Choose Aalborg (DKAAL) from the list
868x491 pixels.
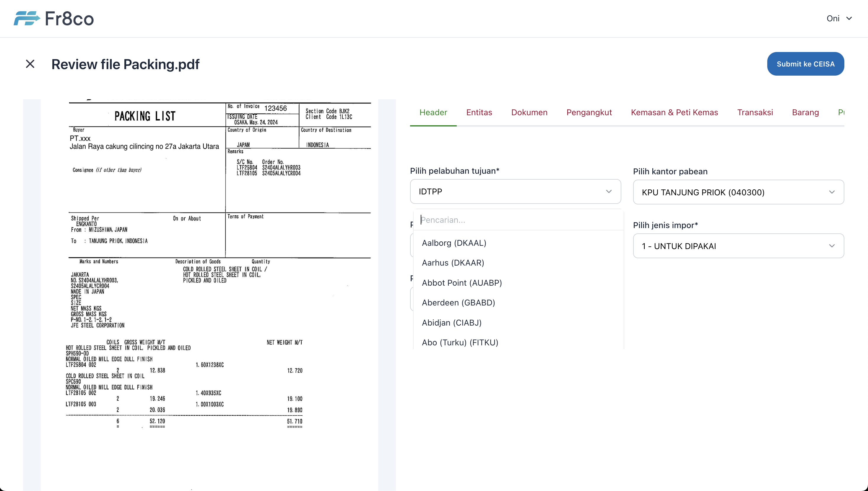(454, 243)
